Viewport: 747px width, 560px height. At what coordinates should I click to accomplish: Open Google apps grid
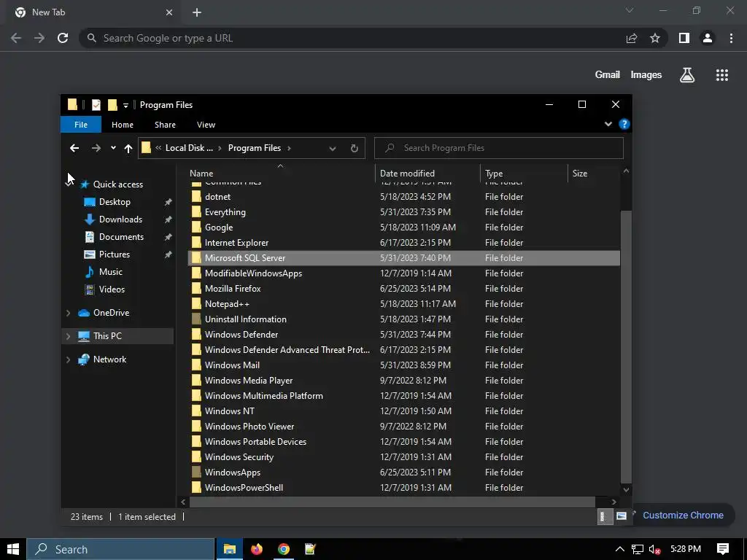coord(722,75)
